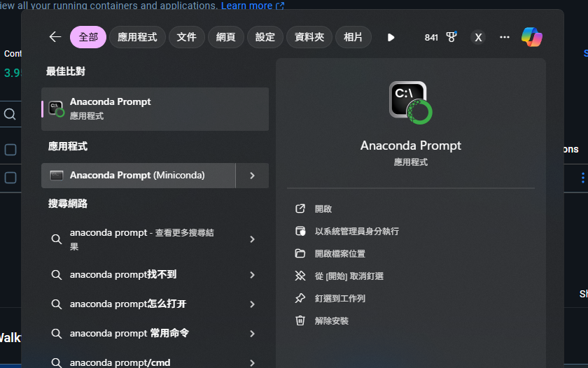The height and width of the screenshot is (368, 588).
Task: Open Copilot from the colorful icon
Action: (x=532, y=37)
